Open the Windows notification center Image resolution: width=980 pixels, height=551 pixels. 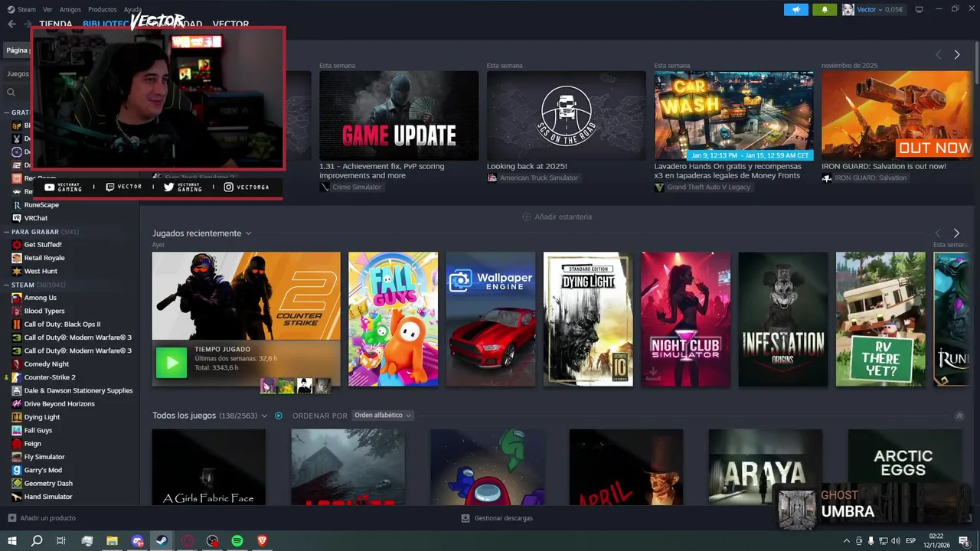pyautogui.click(x=964, y=540)
